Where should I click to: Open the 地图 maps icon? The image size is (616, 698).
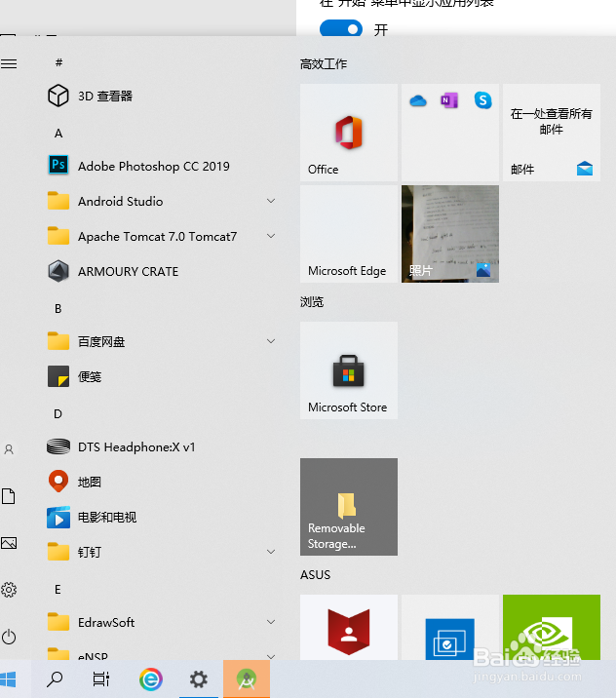coord(58,482)
